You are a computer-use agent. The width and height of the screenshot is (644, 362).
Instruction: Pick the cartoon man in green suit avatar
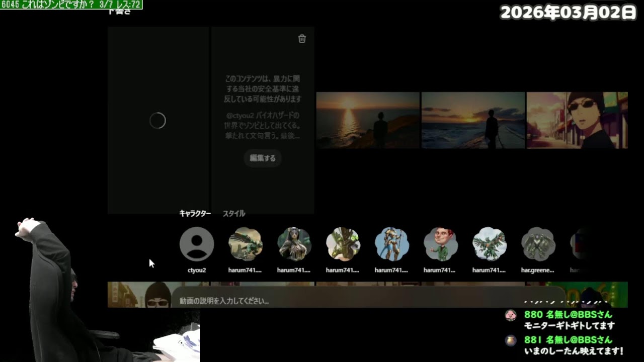441,244
